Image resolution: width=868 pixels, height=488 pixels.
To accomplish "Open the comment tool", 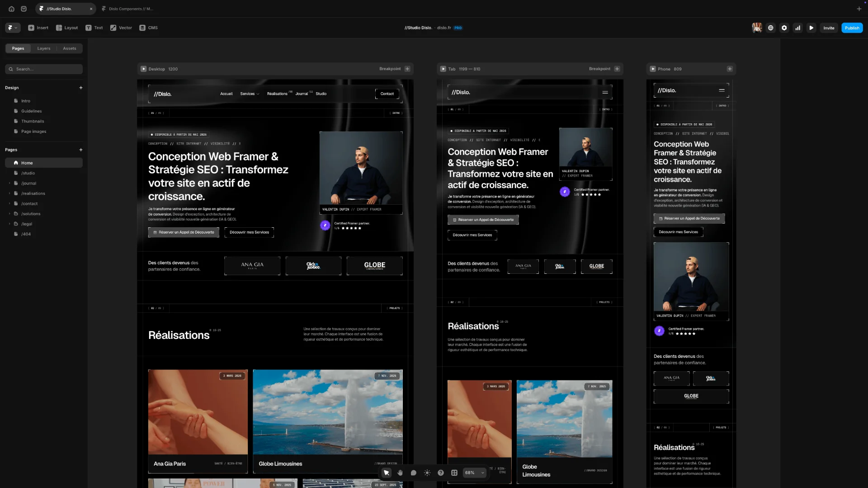I will coord(413,473).
